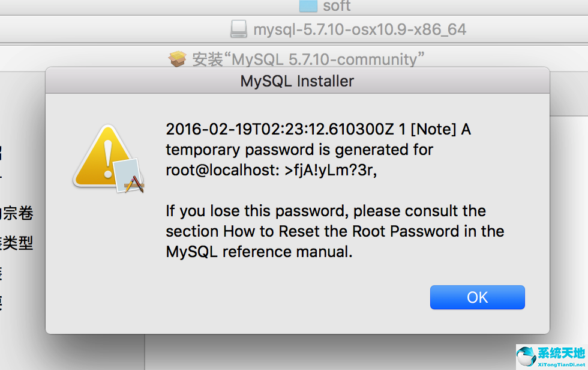Click the XiTongTianDi globe logo icon

point(527,356)
